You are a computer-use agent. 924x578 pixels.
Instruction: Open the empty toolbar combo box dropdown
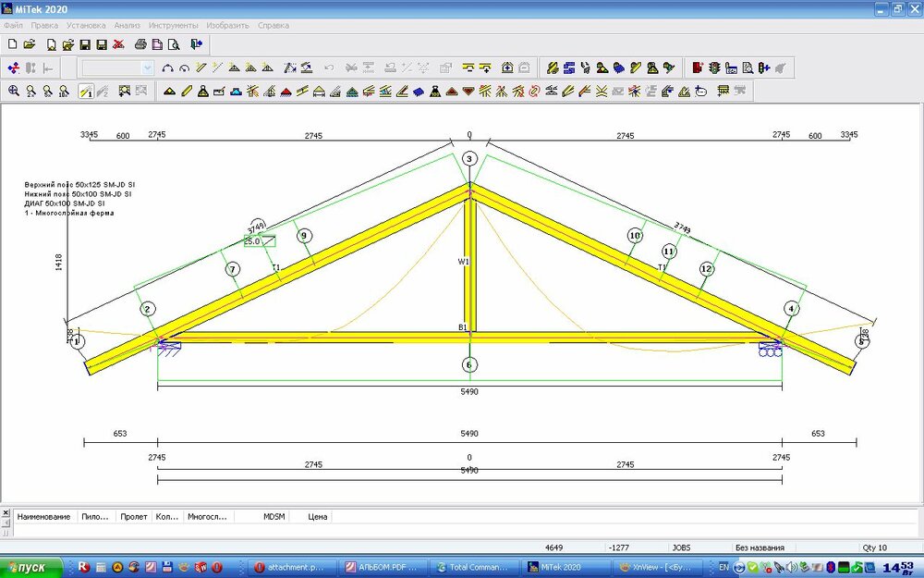(x=147, y=68)
